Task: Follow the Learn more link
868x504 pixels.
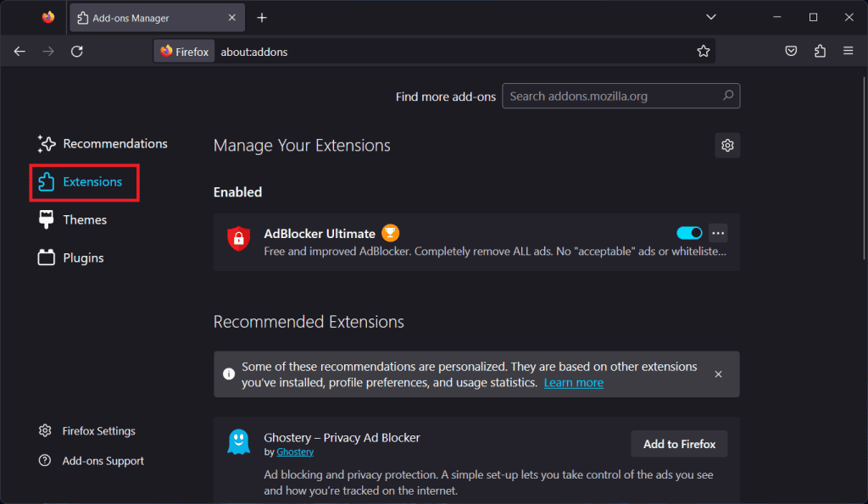Action: 573,383
